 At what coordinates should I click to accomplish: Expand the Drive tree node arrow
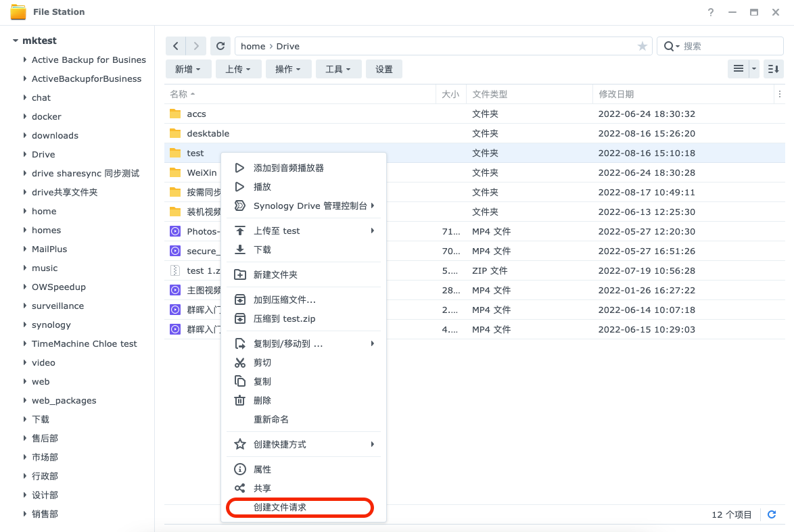25,154
